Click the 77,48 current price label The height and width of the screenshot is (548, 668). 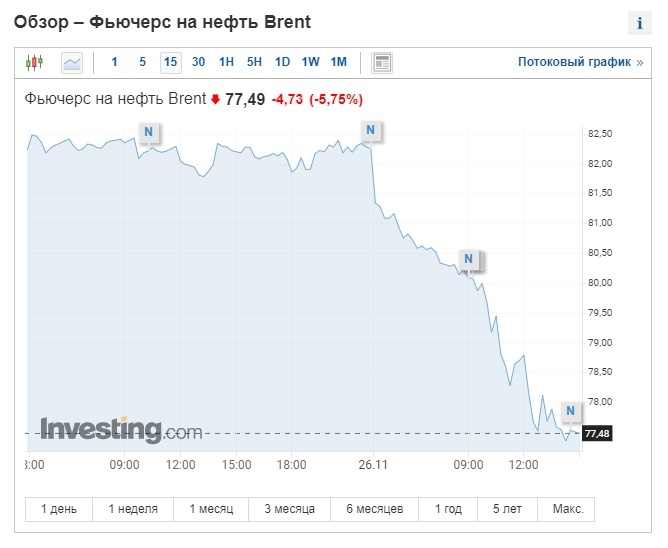(x=596, y=433)
